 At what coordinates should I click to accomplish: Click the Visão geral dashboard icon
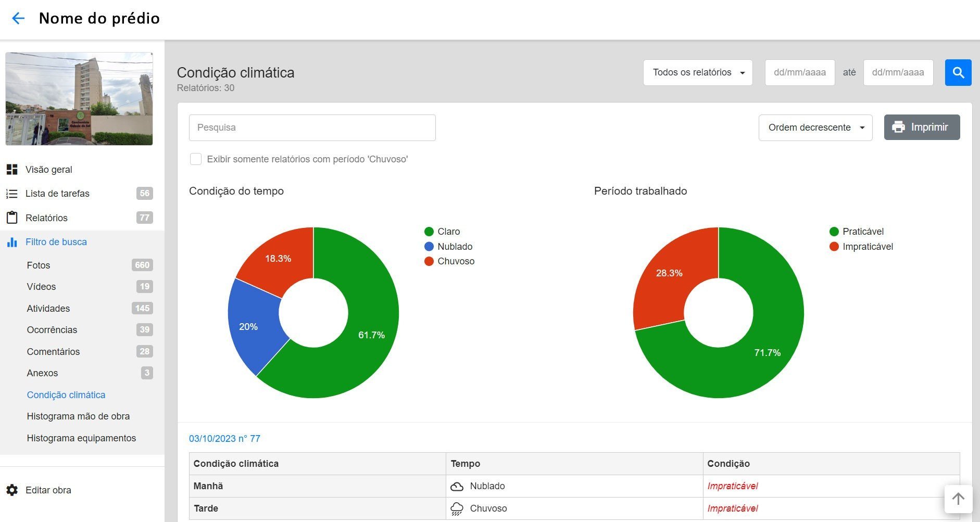point(12,169)
